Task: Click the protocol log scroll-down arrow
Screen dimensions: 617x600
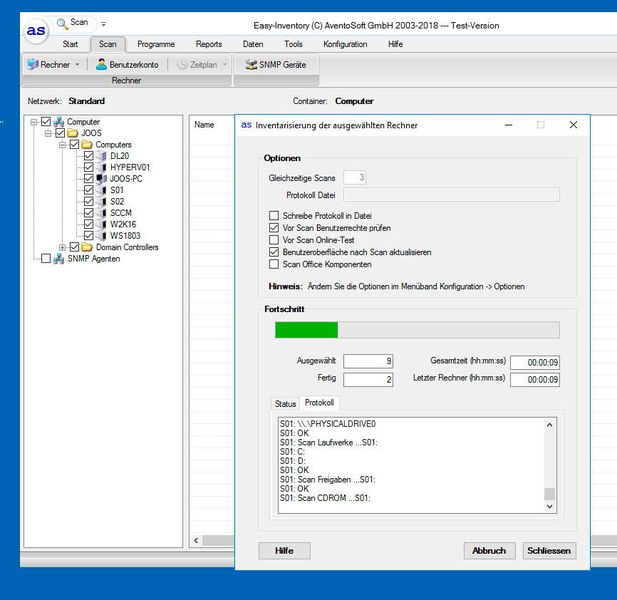Action: coord(550,506)
